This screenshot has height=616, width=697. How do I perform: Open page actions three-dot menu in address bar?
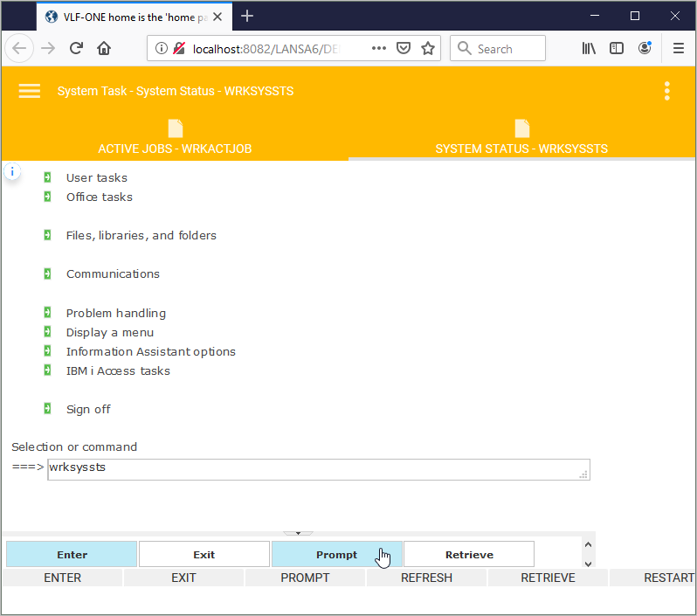(378, 49)
